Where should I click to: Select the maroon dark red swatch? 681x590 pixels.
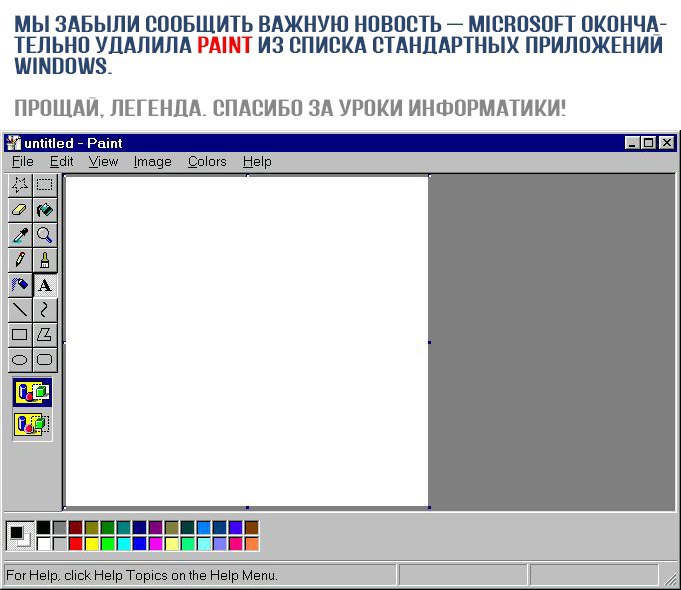pos(76,527)
